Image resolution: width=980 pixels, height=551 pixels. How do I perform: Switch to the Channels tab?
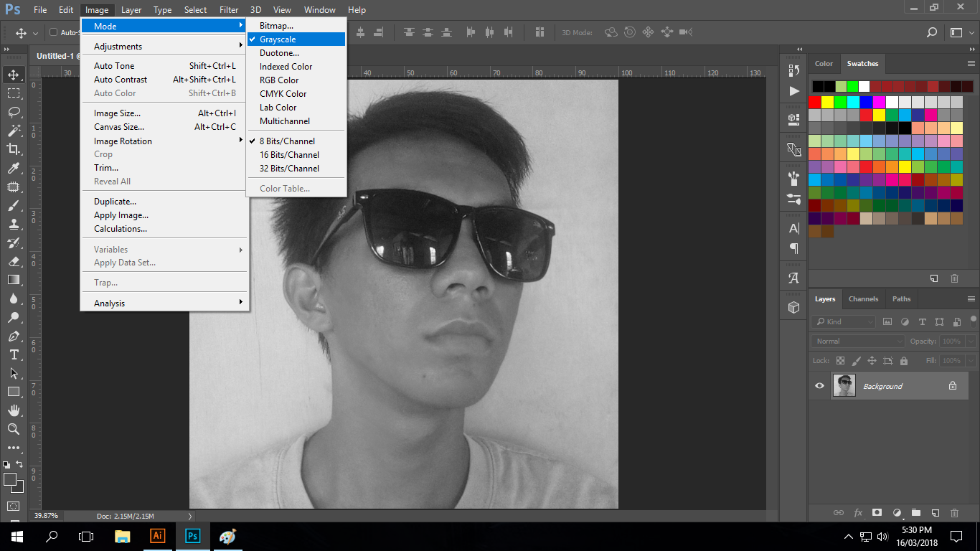coord(863,299)
